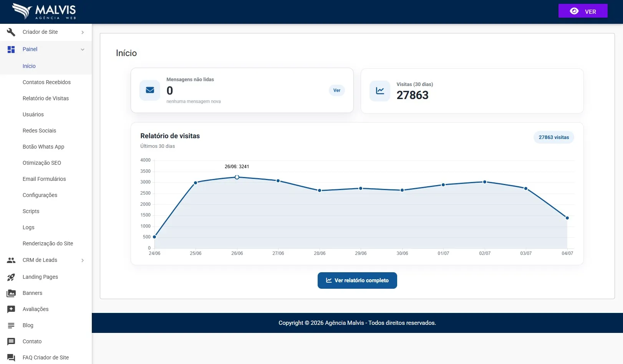Select Otimização SEO menu item
This screenshot has height=364, width=623.
[42, 163]
